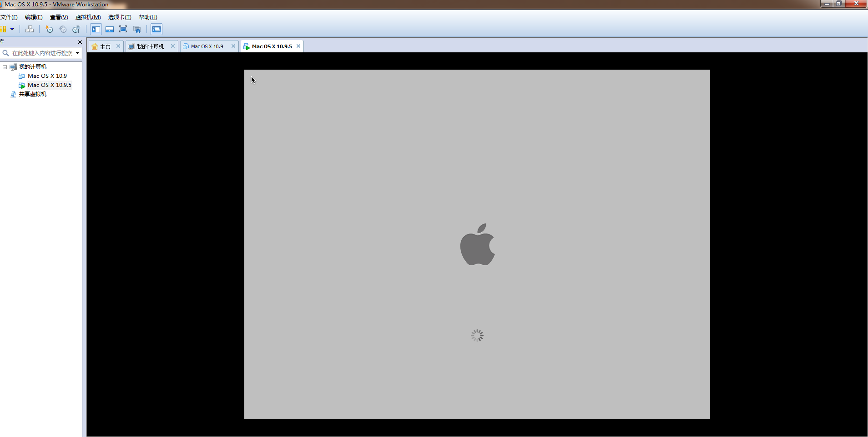Close the library sidebar panel
This screenshot has width=868, height=437.
(x=80, y=42)
